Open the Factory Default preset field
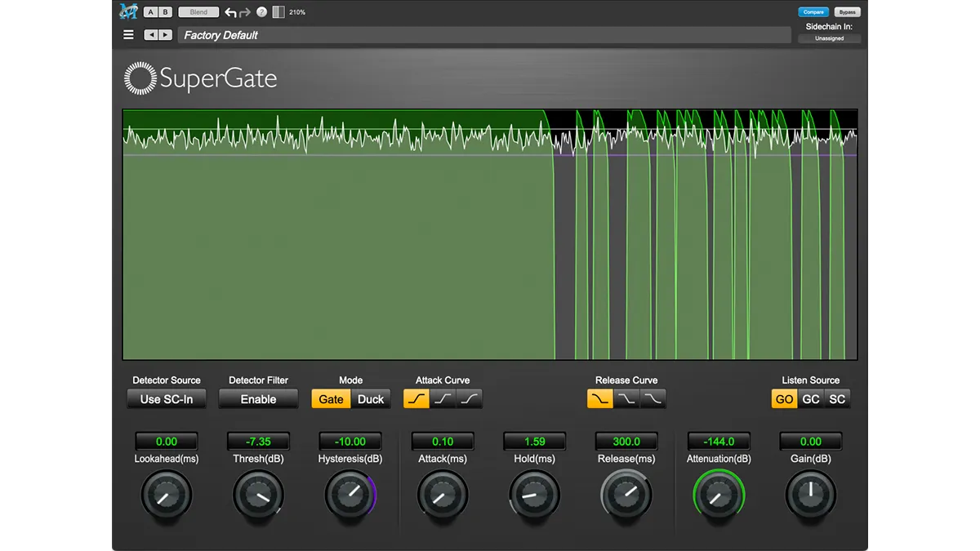This screenshot has height=551, width=980. (484, 35)
